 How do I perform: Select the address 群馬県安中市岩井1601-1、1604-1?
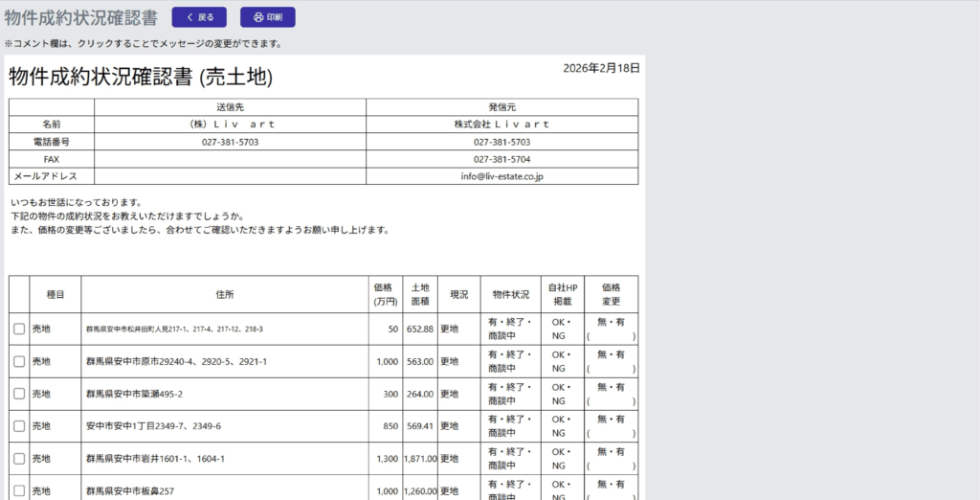(155, 459)
